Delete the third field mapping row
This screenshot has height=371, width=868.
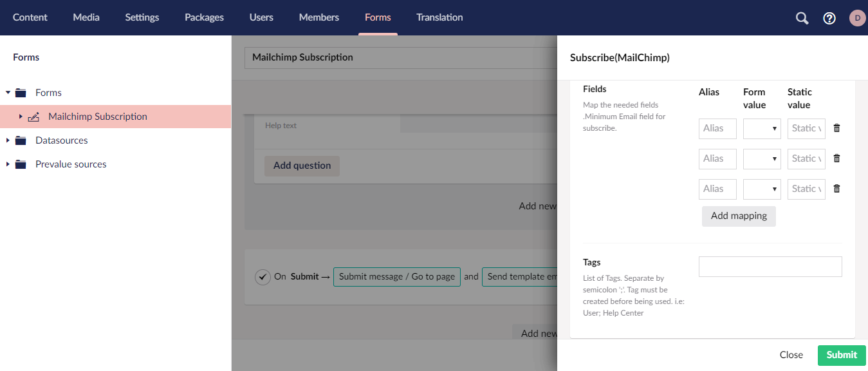pos(836,189)
